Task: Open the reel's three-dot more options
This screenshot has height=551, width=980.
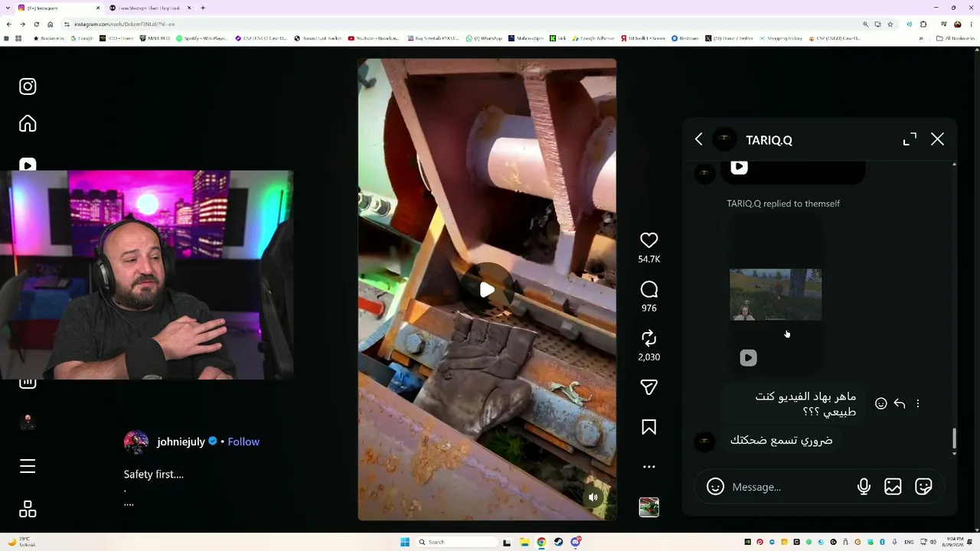Action: [x=648, y=467]
